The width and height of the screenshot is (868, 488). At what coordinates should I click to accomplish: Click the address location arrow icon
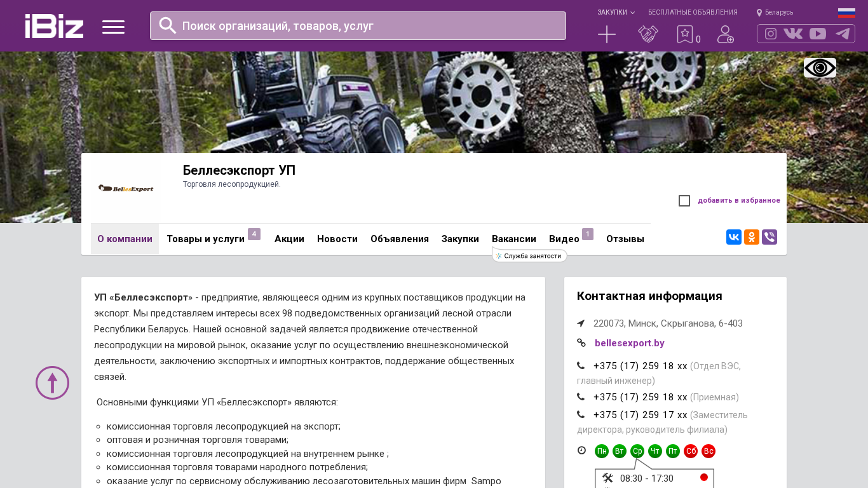coord(581,323)
